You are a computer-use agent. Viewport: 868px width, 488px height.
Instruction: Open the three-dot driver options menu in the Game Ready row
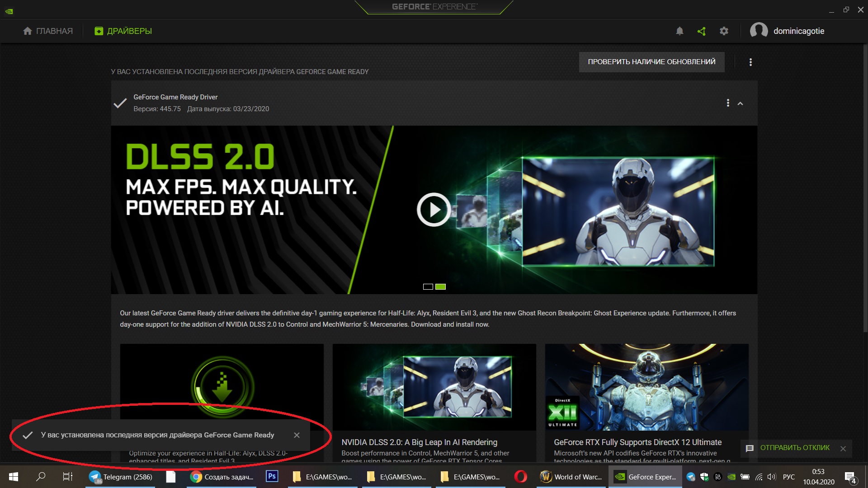[728, 103]
